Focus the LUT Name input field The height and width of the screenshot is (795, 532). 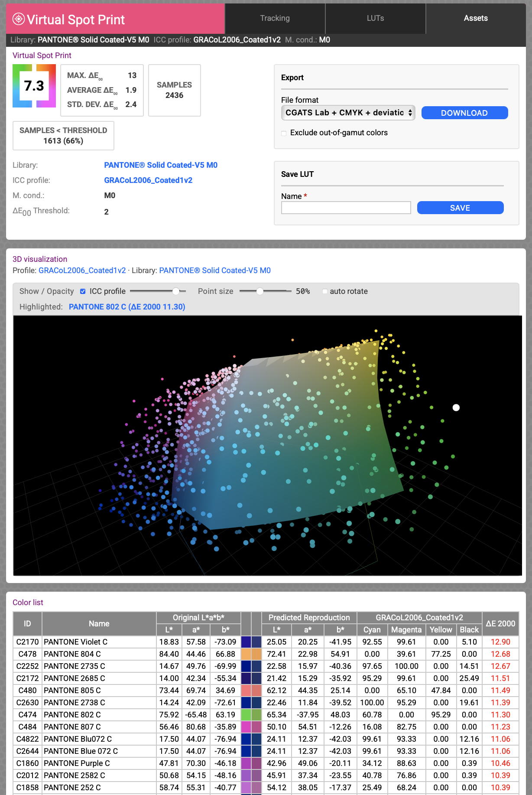[346, 208]
